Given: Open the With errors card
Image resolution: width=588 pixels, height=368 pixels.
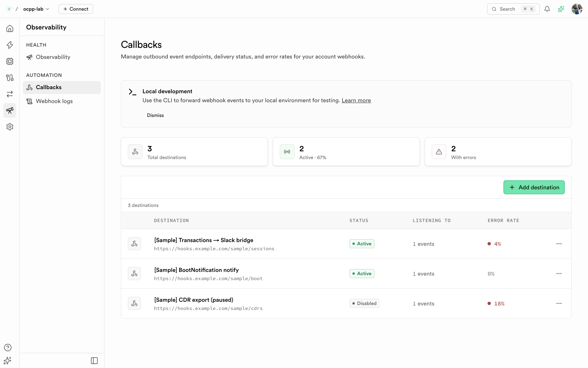Looking at the screenshot, I should (498, 152).
